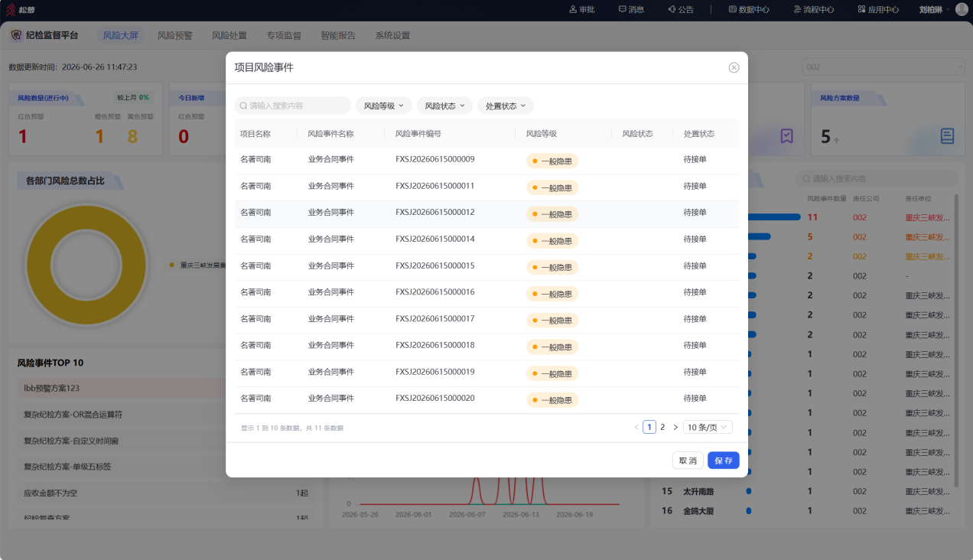Open 应用中心

(x=878, y=10)
